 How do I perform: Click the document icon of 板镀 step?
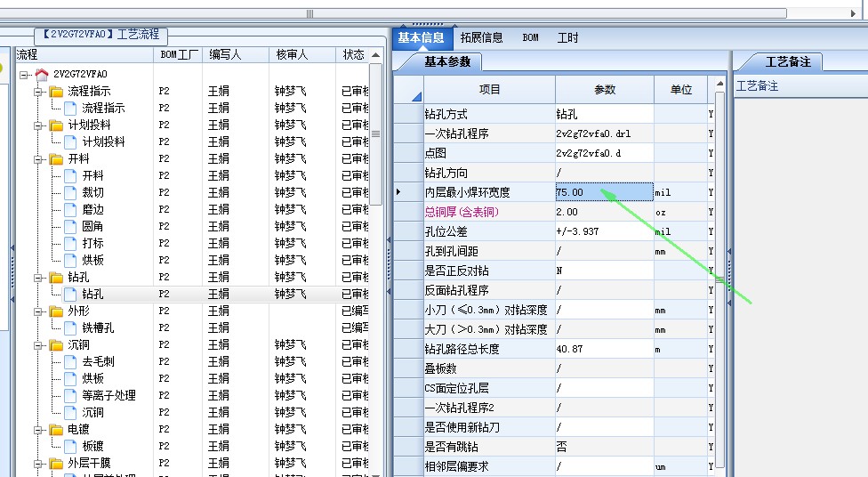click(x=70, y=446)
